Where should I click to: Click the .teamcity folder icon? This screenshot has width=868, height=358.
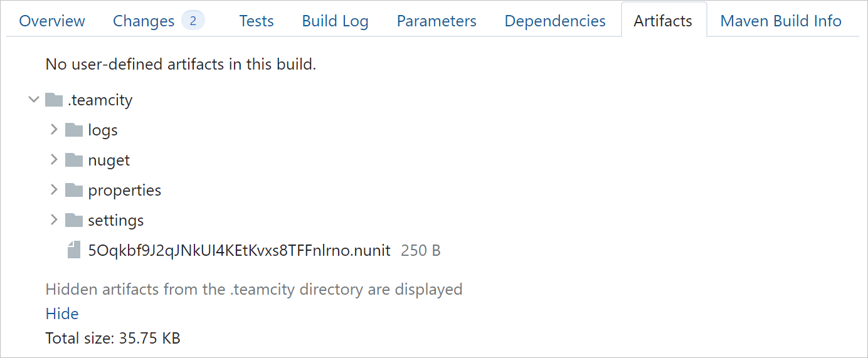click(54, 100)
